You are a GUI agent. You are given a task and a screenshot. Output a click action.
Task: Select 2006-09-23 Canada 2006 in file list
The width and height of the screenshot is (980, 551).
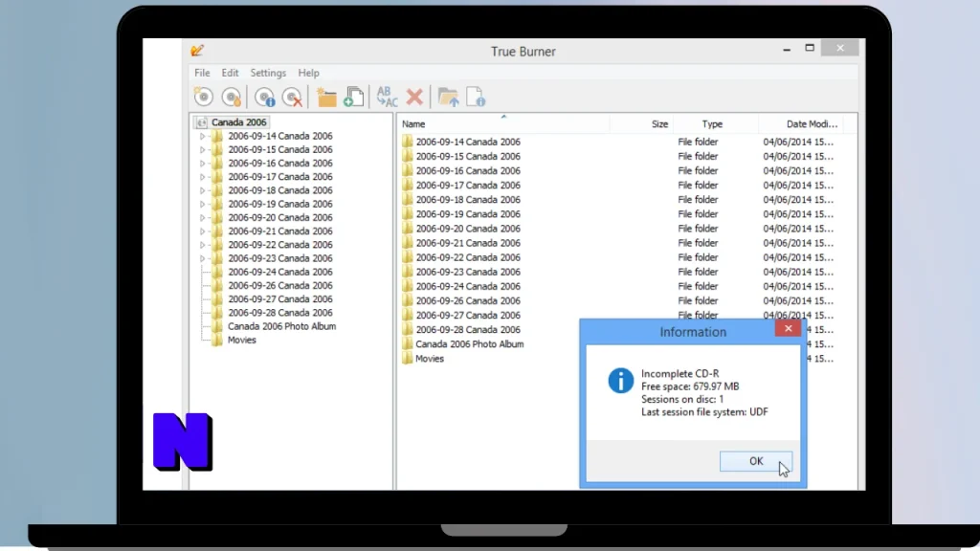pyautogui.click(x=468, y=272)
